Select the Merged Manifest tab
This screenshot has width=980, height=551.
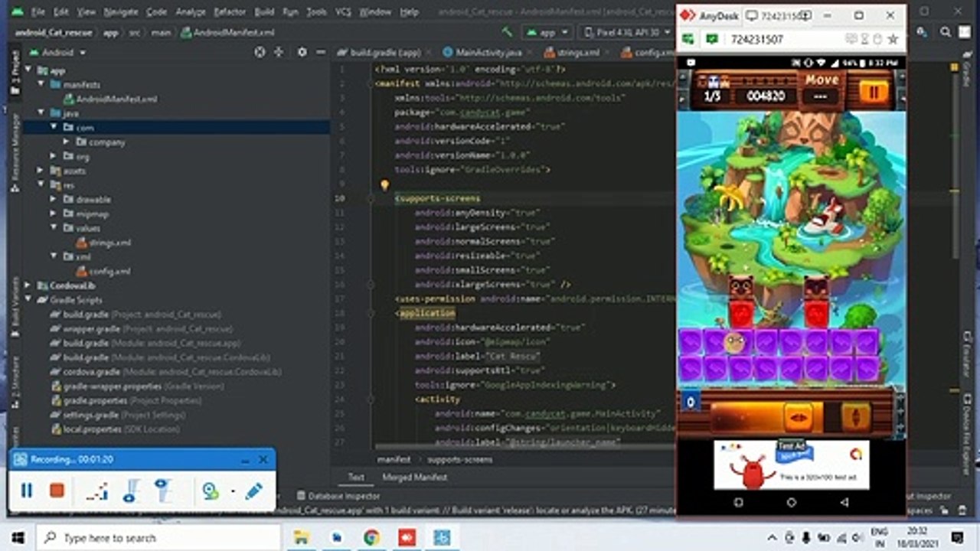point(414,478)
